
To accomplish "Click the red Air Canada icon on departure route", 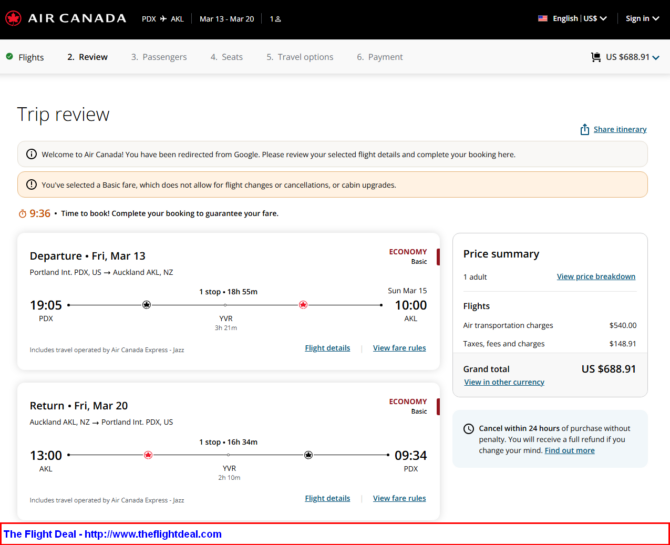I will (x=303, y=305).
